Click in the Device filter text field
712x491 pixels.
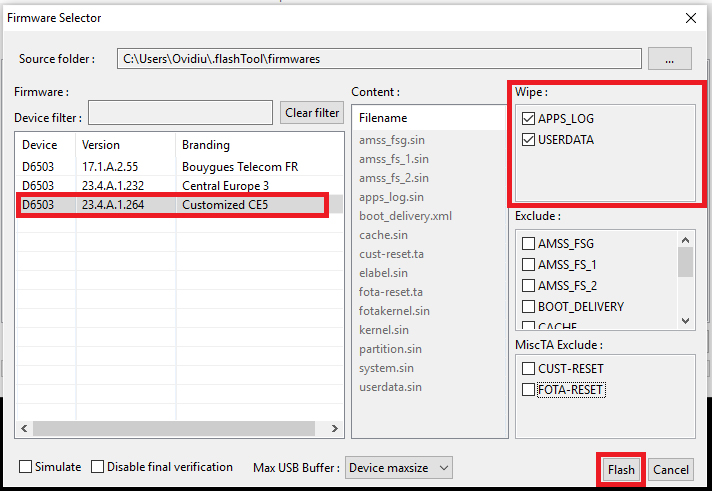[x=180, y=112]
